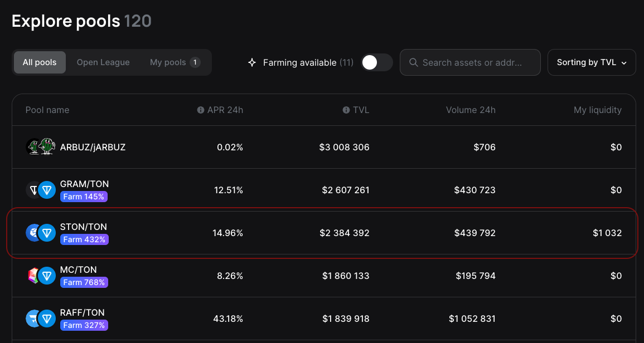
Task: Click the $706 volume value
Action: pyautogui.click(x=484, y=147)
